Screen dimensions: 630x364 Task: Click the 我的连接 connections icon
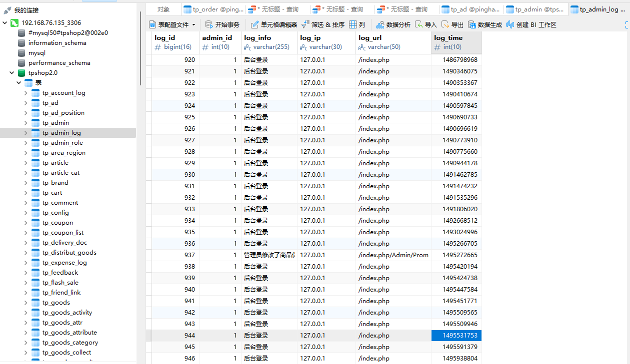[x=7, y=10]
